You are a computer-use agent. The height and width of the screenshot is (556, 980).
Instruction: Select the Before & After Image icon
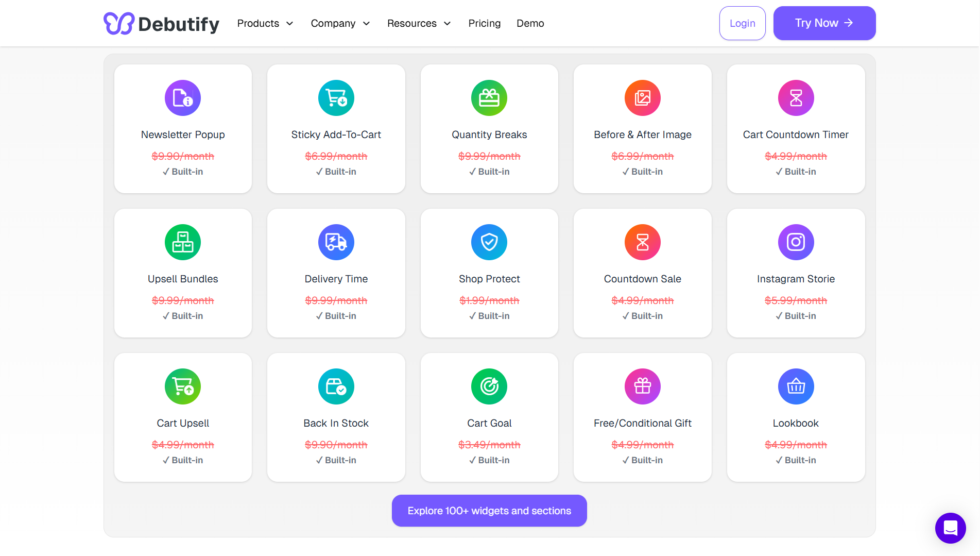(x=642, y=98)
